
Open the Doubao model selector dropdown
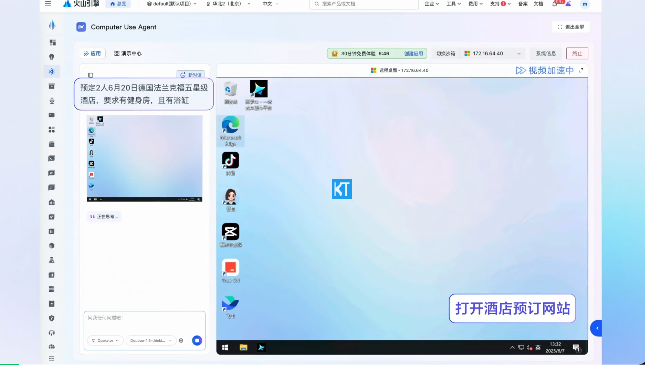[151, 341]
